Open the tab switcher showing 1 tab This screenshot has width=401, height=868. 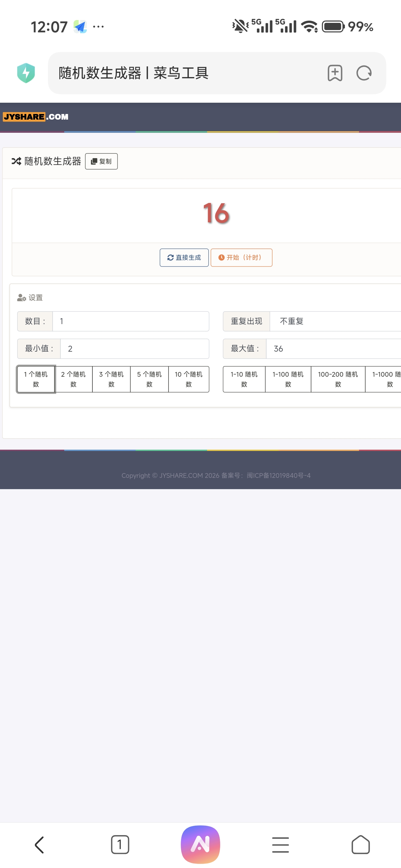point(120,845)
